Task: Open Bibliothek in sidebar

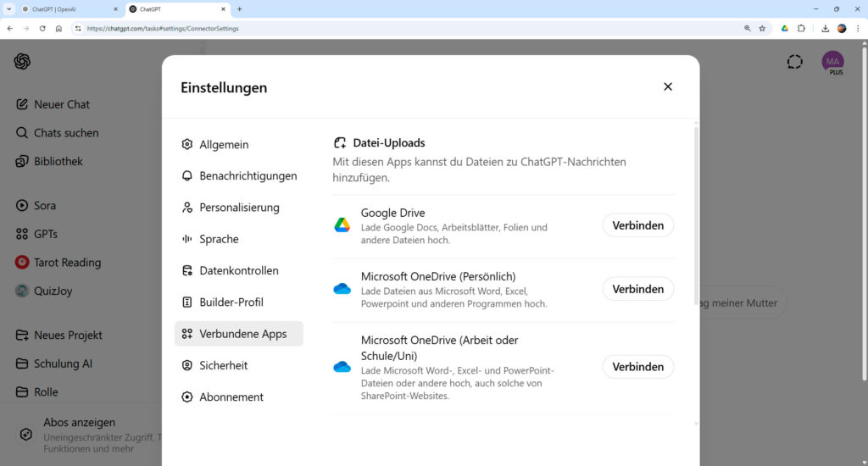Action: coord(50,162)
